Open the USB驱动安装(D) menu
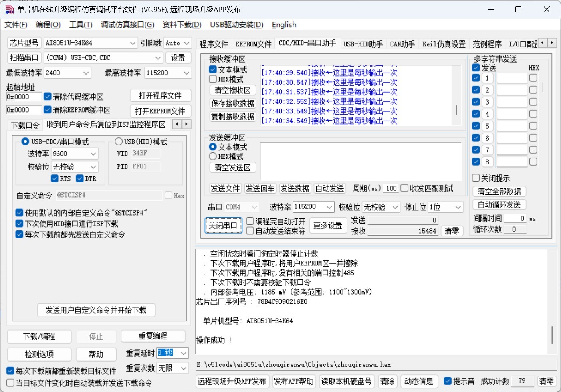The width and height of the screenshot is (561, 392). 237,25
